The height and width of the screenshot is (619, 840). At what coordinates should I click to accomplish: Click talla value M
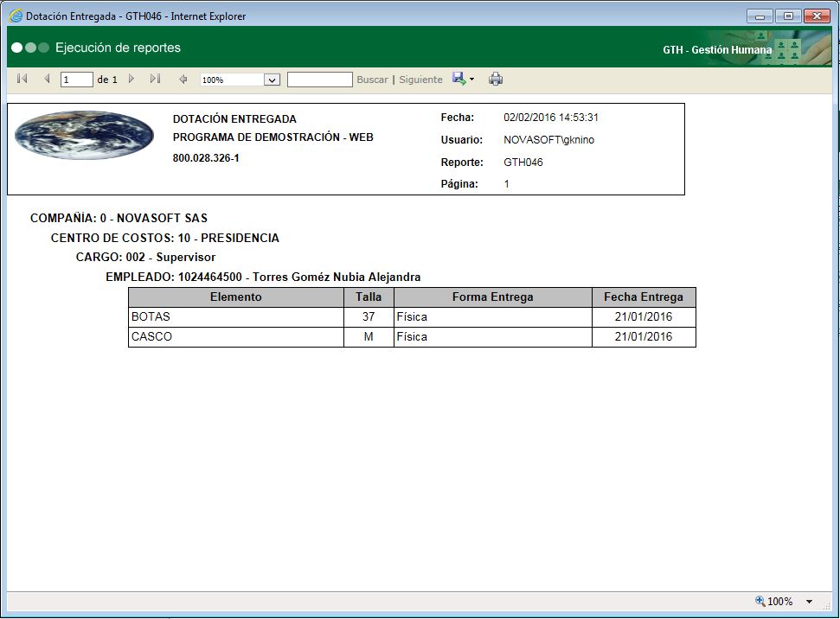(369, 337)
